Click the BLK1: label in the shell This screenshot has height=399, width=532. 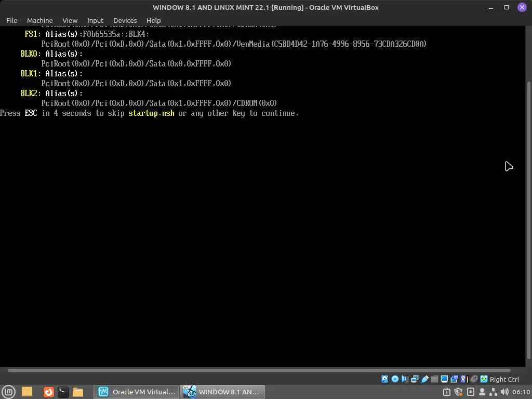tap(31, 73)
